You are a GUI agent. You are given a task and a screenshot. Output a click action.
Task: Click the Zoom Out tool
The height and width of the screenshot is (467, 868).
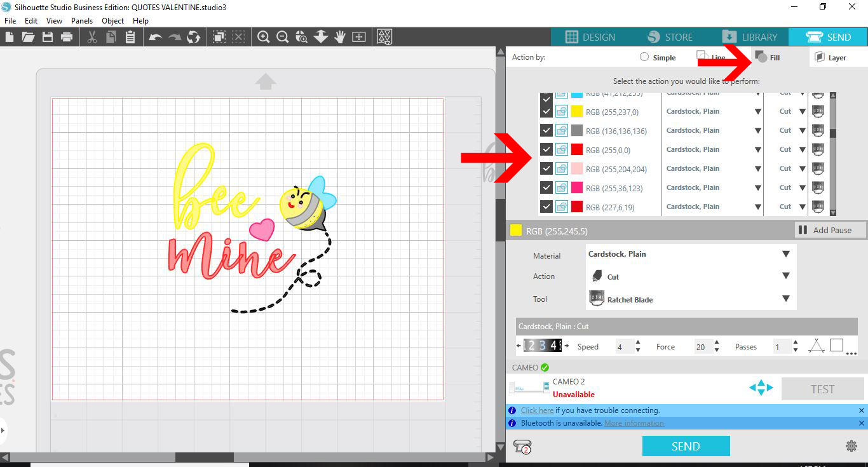(283, 36)
